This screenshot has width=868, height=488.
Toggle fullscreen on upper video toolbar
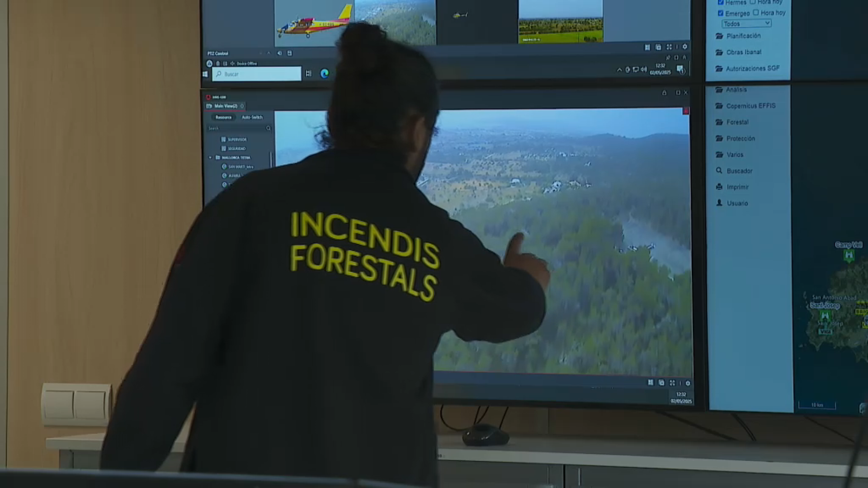pyautogui.click(x=669, y=47)
